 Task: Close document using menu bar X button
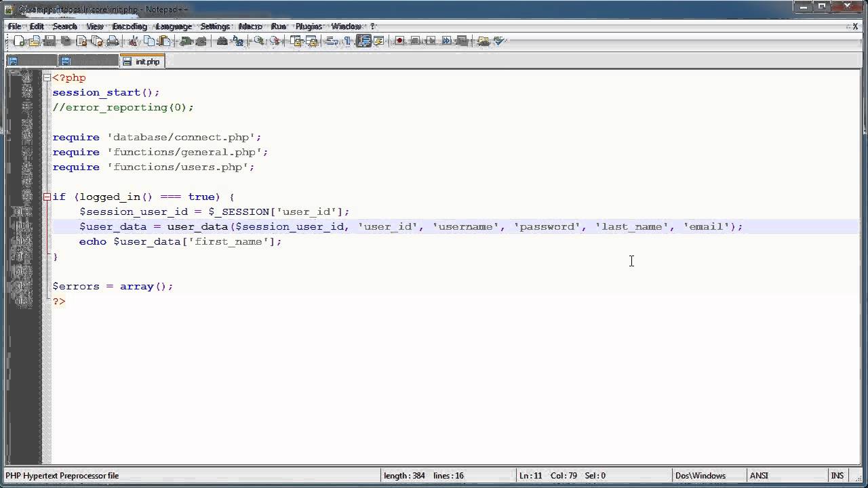pyautogui.click(x=855, y=26)
